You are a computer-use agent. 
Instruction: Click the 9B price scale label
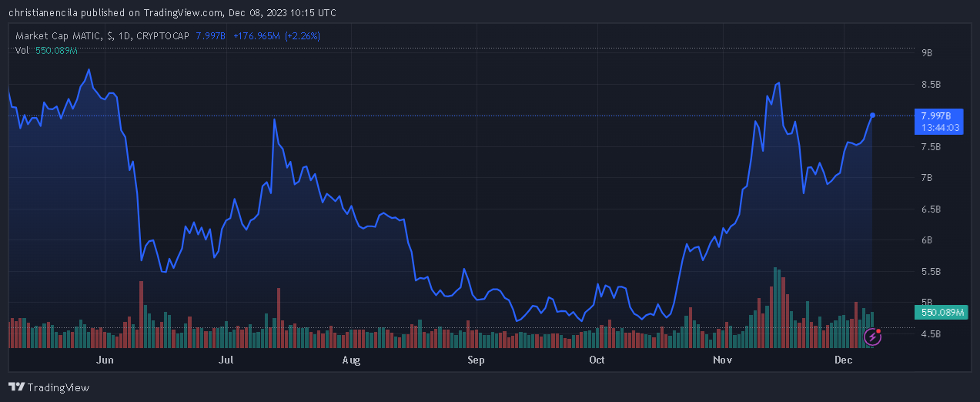pos(927,53)
